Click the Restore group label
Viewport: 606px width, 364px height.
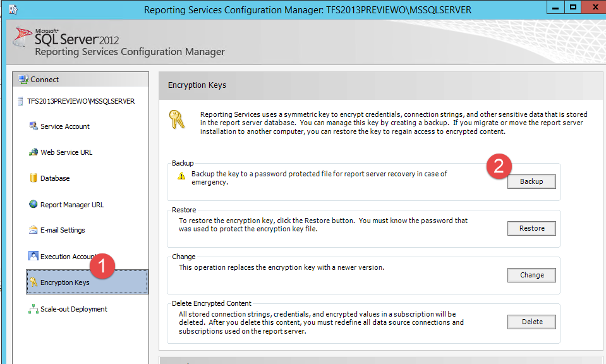click(x=184, y=210)
